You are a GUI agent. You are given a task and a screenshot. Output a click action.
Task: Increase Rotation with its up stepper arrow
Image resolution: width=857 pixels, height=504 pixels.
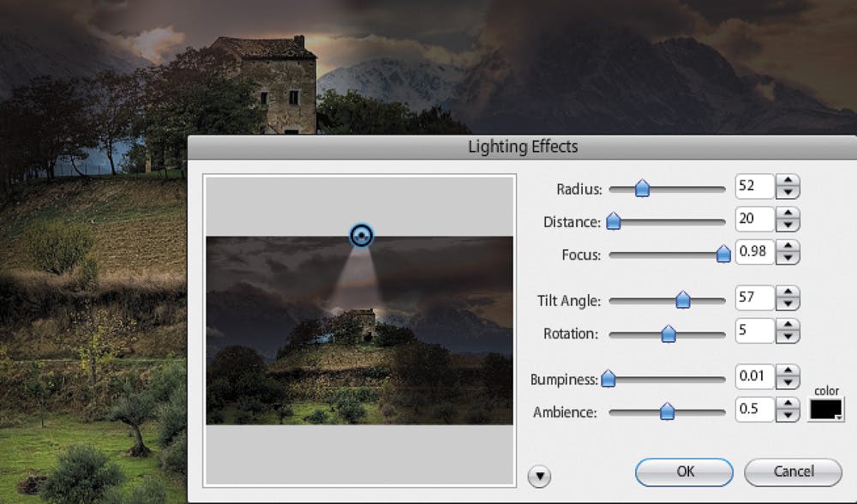point(788,325)
